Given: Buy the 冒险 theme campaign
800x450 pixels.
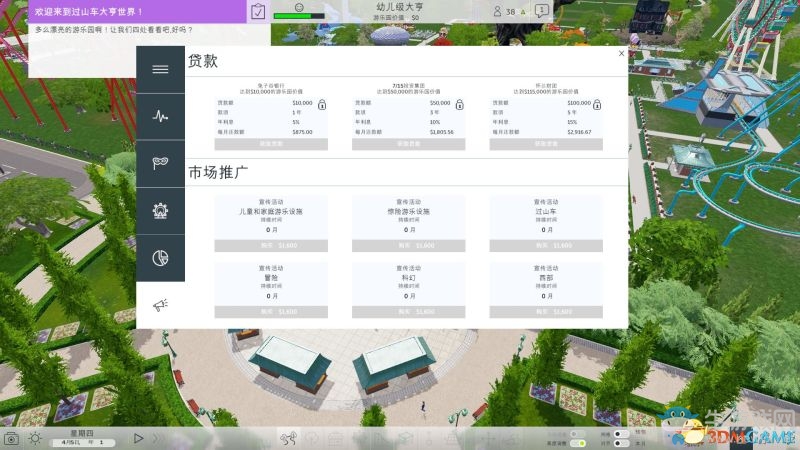Looking at the screenshot, I should (271, 312).
